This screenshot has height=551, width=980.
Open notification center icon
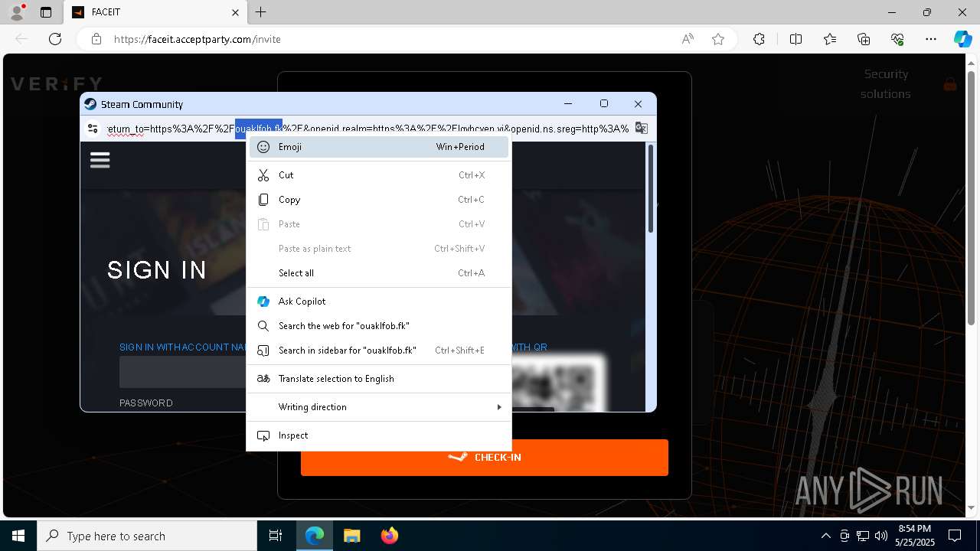pos(955,536)
